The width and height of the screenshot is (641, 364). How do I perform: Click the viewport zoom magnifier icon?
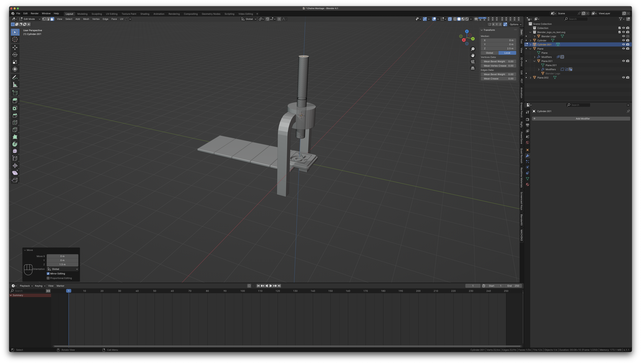coord(473,49)
